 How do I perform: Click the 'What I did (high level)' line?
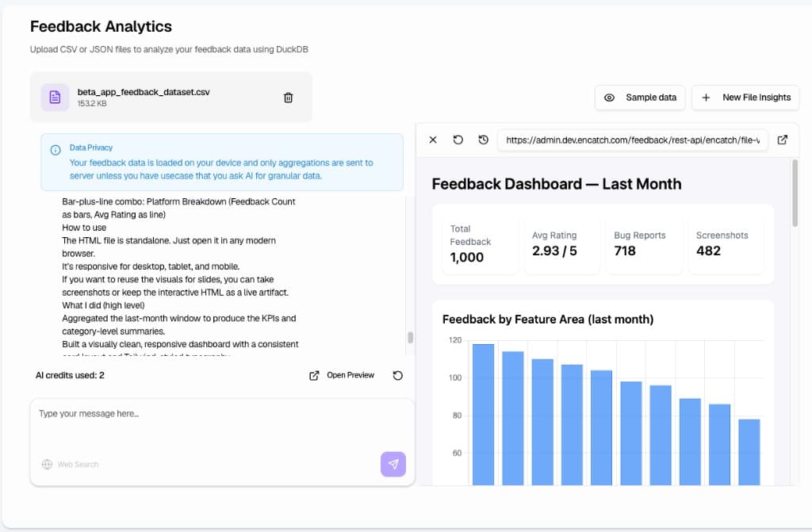103,305
